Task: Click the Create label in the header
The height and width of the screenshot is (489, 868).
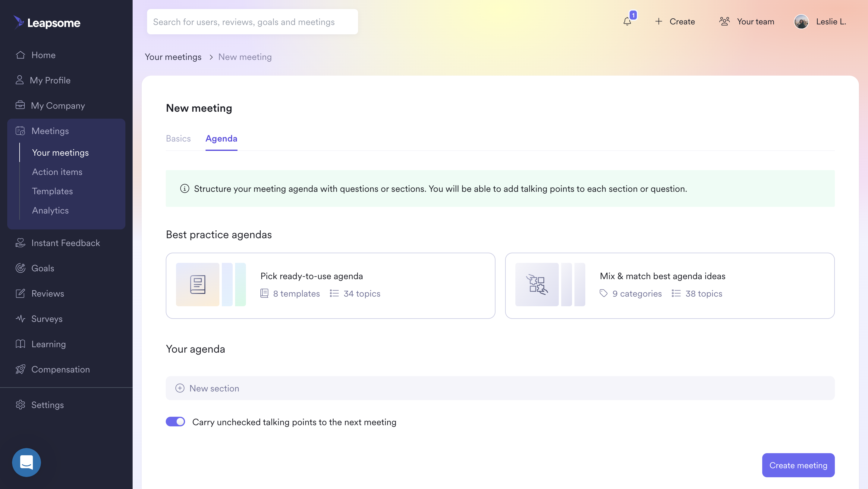Action: pyautogui.click(x=682, y=22)
